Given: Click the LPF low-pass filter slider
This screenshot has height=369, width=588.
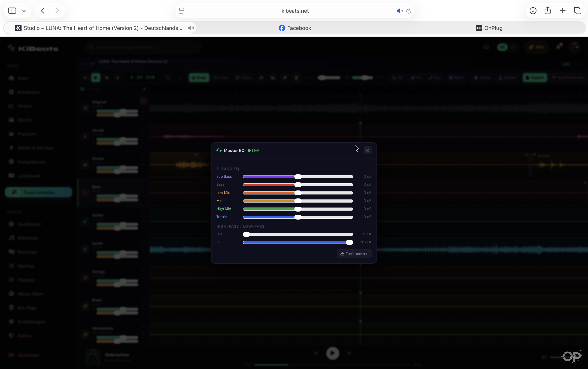Looking at the screenshot, I should [x=298, y=242].
